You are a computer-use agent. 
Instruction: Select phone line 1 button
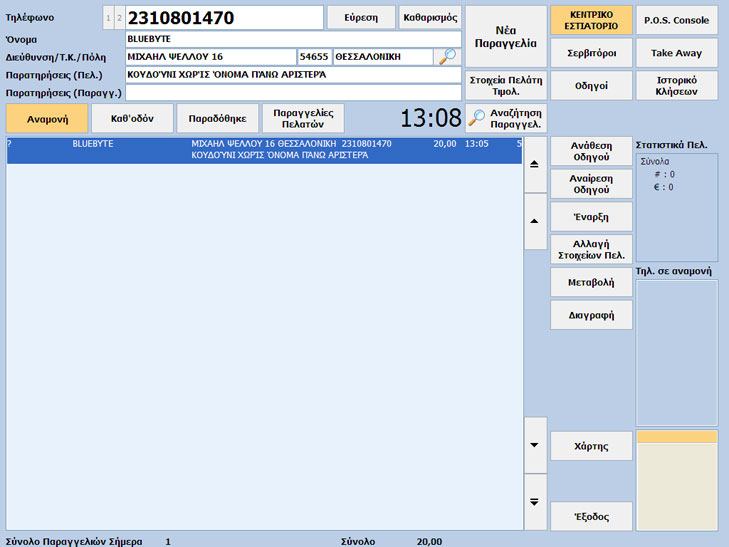(x=109, y=18)
